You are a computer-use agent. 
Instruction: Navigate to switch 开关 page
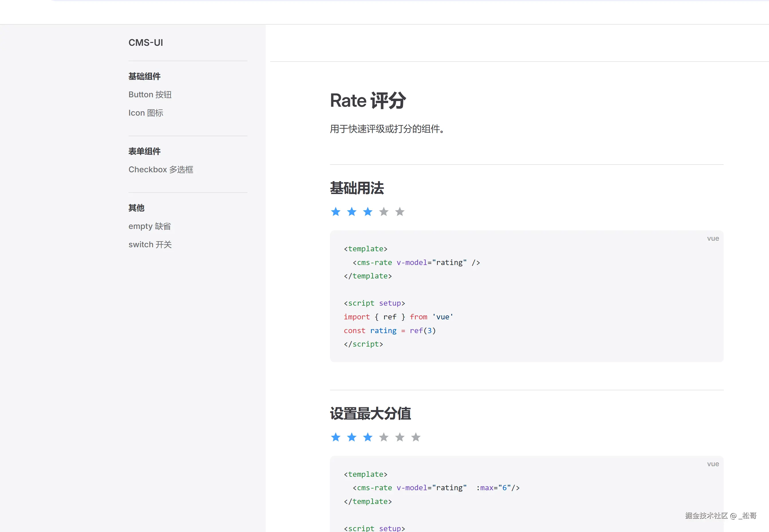(x=150, y=245)
